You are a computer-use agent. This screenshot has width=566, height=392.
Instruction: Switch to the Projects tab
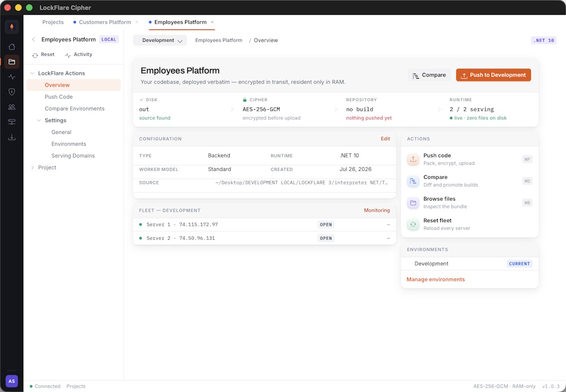coord(53,22)
